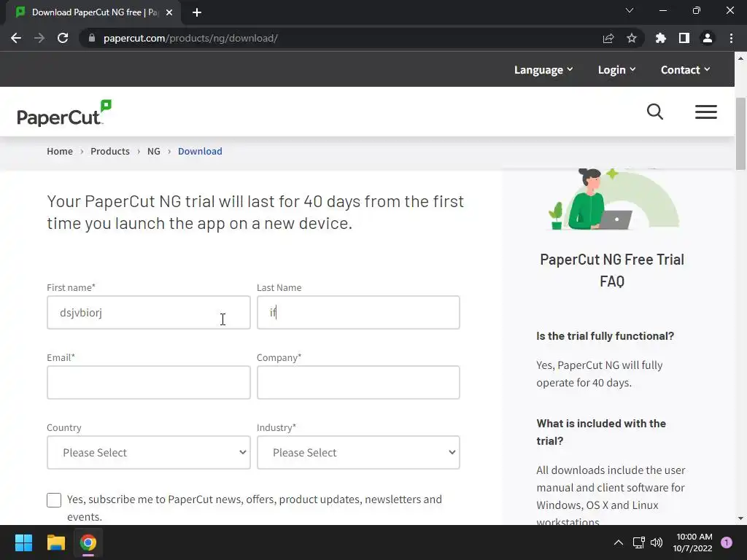Click the "What is included with the trial?" question

coord(601,432)
